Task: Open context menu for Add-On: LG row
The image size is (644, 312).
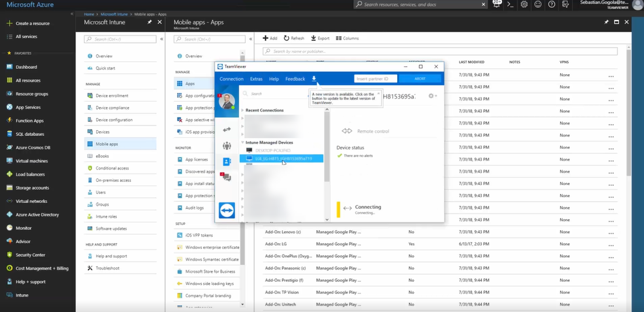Action: (611, 245)
